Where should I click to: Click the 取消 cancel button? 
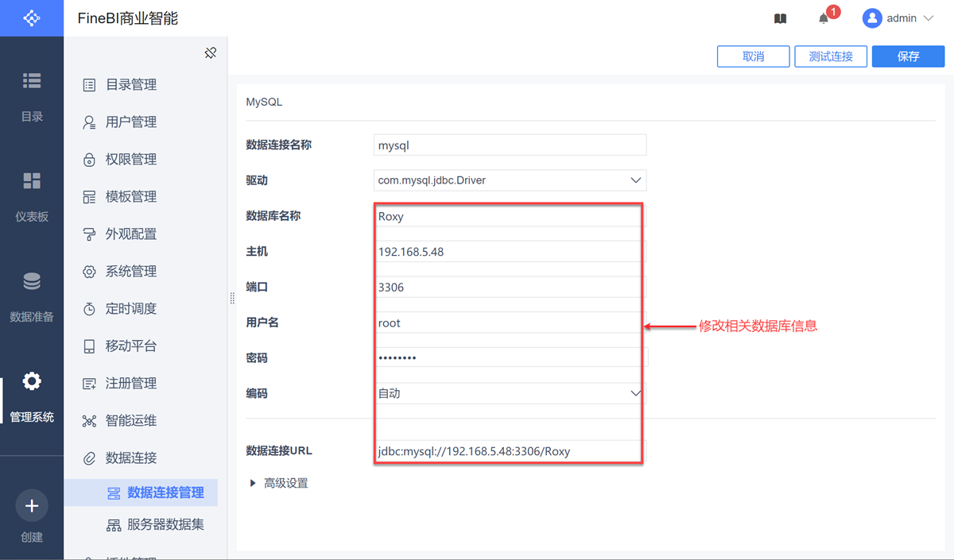point(753,56)
